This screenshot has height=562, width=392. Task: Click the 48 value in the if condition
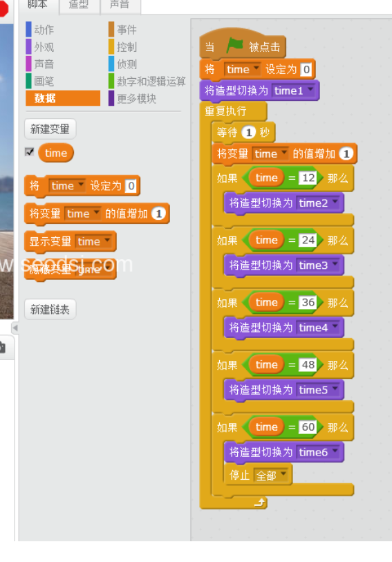pos(308,364)
